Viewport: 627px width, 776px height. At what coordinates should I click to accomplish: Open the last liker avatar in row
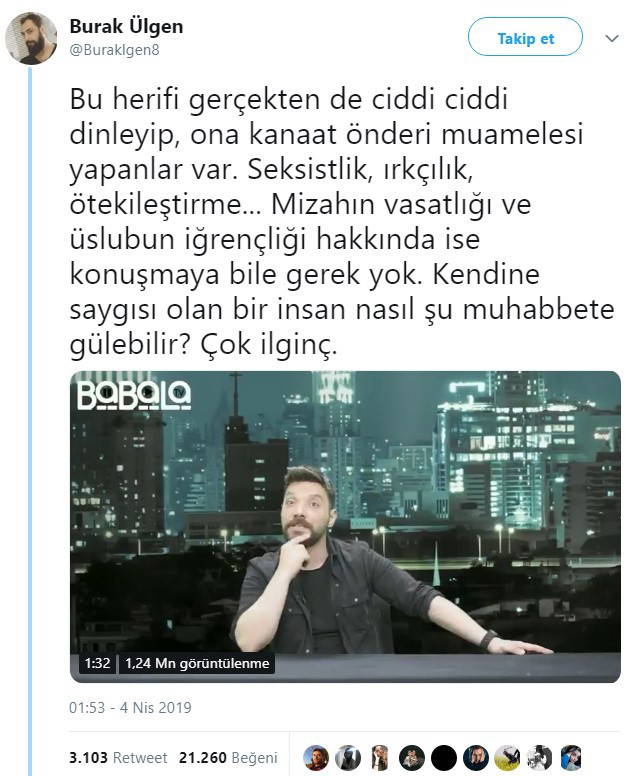[x=571, y=758]
